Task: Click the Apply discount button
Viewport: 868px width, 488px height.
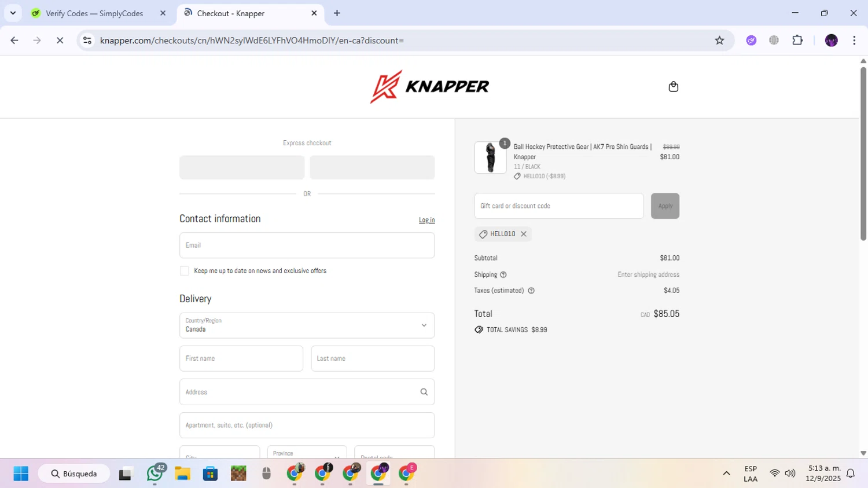Action: click(x=665, y=206)
